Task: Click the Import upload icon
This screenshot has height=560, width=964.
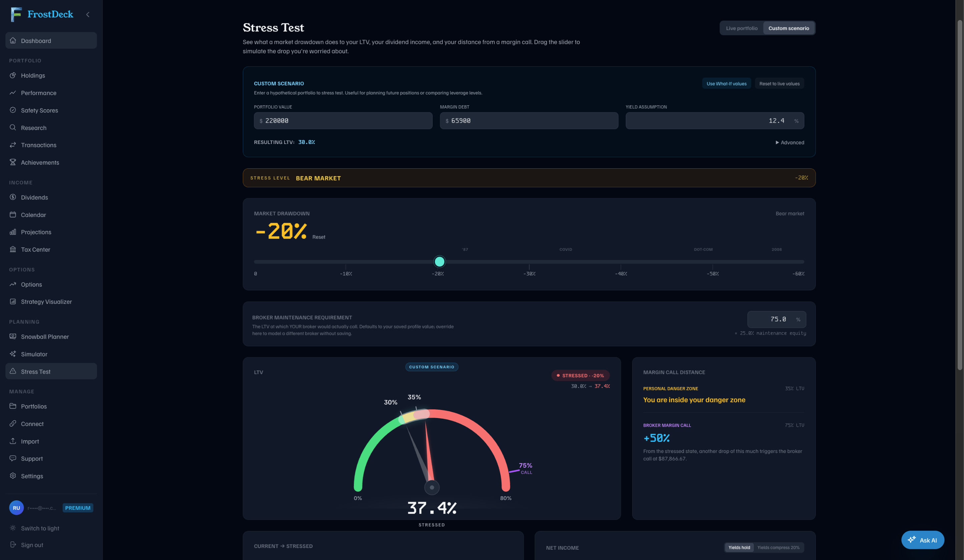Action: coord(13,441)
